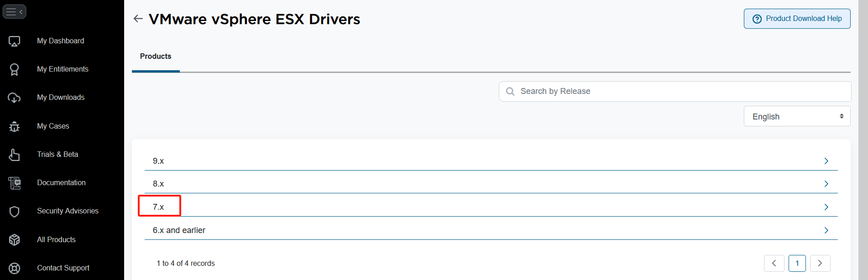This screenshot has width=868, height=280.
Task: Click the My Cases bug icon
Action: coord(14,126)
